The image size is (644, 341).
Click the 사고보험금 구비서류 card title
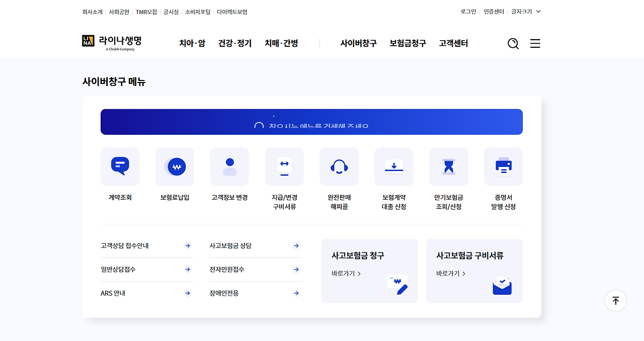[470, 255]
